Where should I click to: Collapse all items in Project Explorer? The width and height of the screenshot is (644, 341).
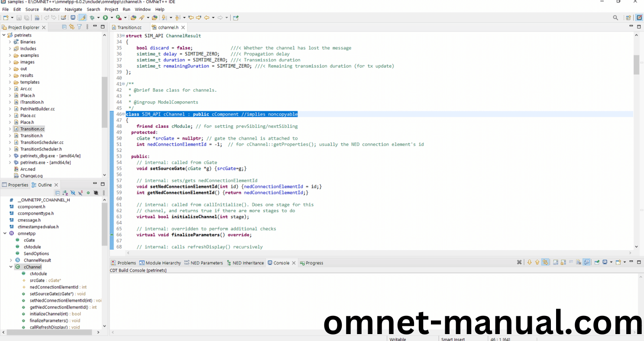pyautogui.click(x=65, y=27)
